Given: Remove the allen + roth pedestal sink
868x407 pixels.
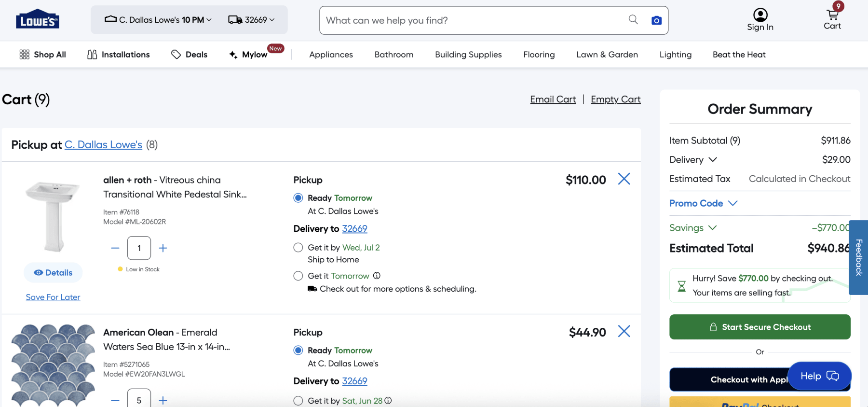Looking at the screenshot, I should (x=624, y=179).
